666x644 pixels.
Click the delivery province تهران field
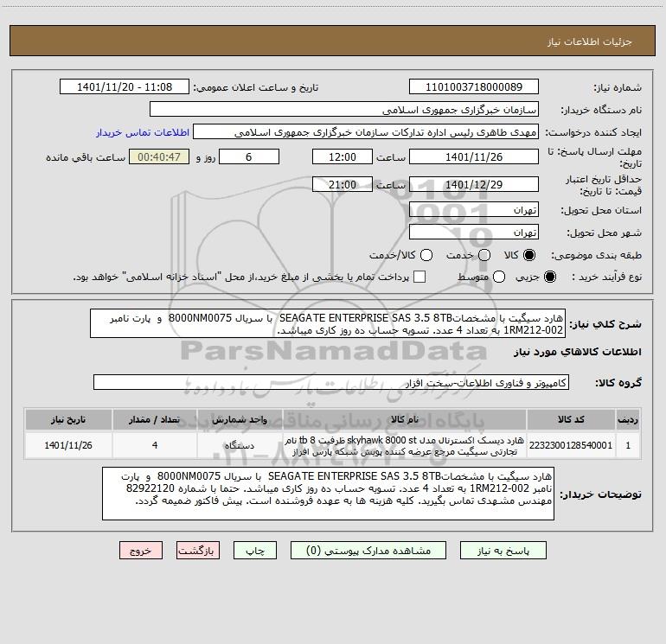click(x=474, y=210)
